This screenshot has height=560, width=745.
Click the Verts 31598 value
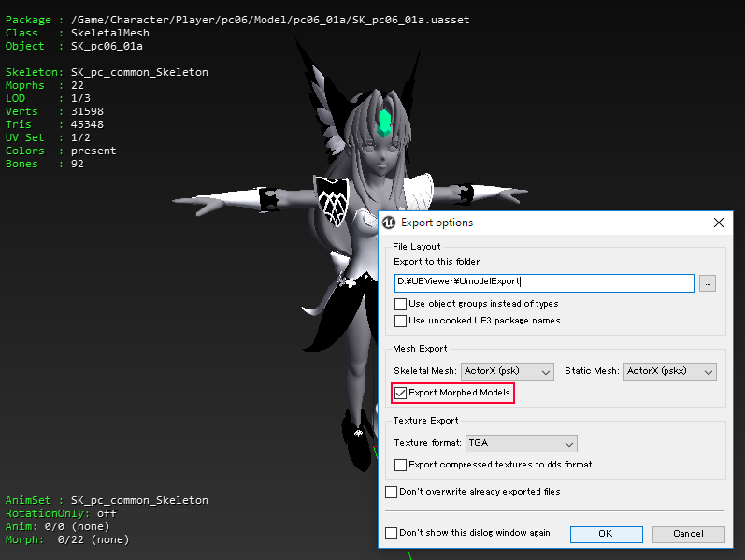[x=87, y=111]
